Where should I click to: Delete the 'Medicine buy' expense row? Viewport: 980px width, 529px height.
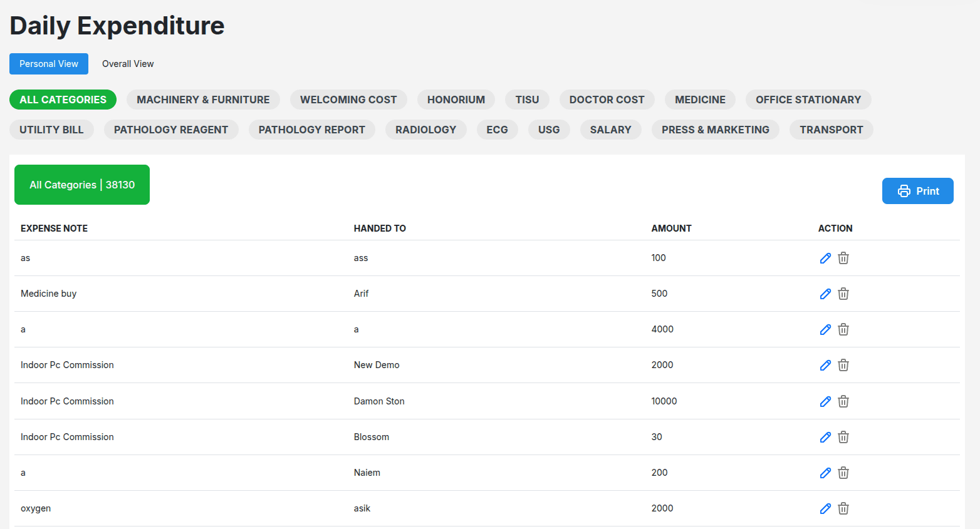[x=843, y=294]
